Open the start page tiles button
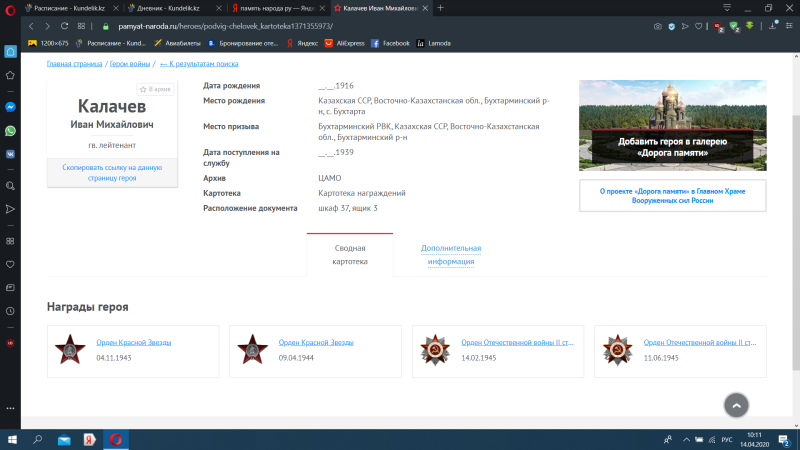Screen dimensions: 800x450 (81, 26)
